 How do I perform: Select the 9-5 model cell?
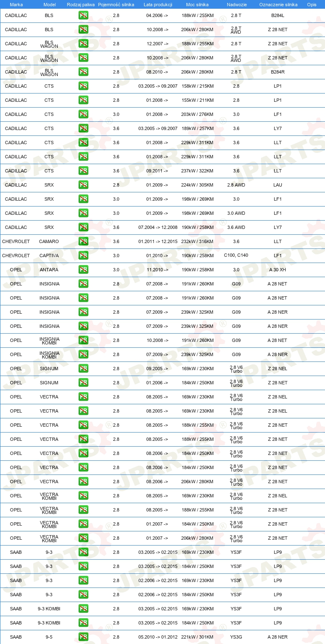point(49,637)
